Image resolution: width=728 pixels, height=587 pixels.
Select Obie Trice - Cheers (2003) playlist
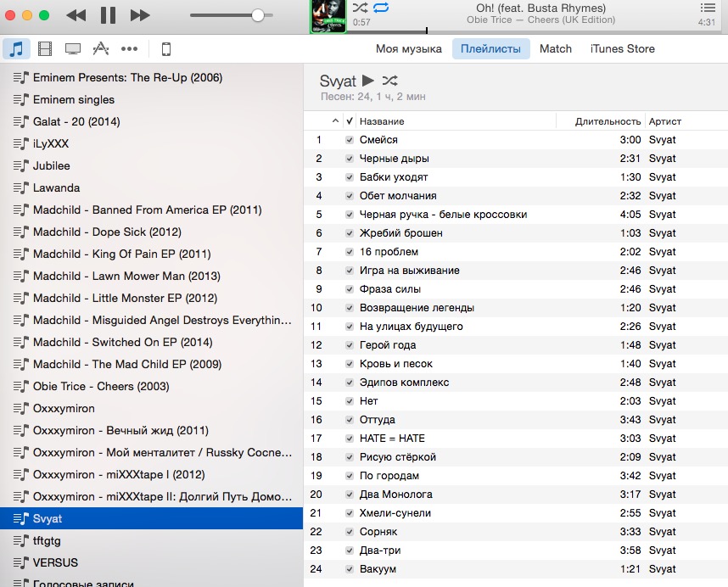coord(151,386)
